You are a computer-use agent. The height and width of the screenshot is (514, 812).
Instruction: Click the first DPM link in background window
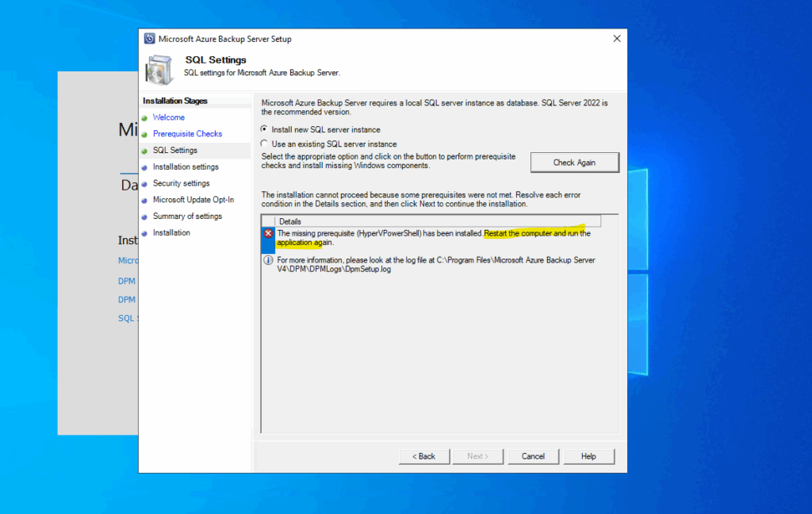(126, 281)
